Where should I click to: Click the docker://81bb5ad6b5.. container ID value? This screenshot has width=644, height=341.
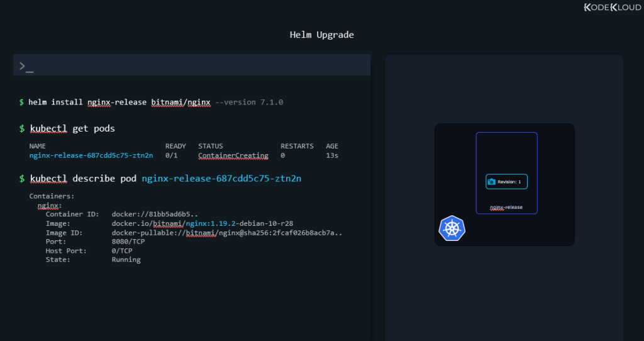click(x=155, y=215)
